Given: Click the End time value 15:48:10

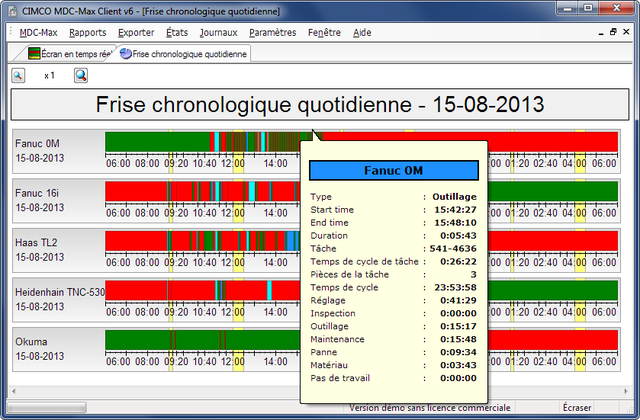Looking at the screenshot, I should coord(455,223).
